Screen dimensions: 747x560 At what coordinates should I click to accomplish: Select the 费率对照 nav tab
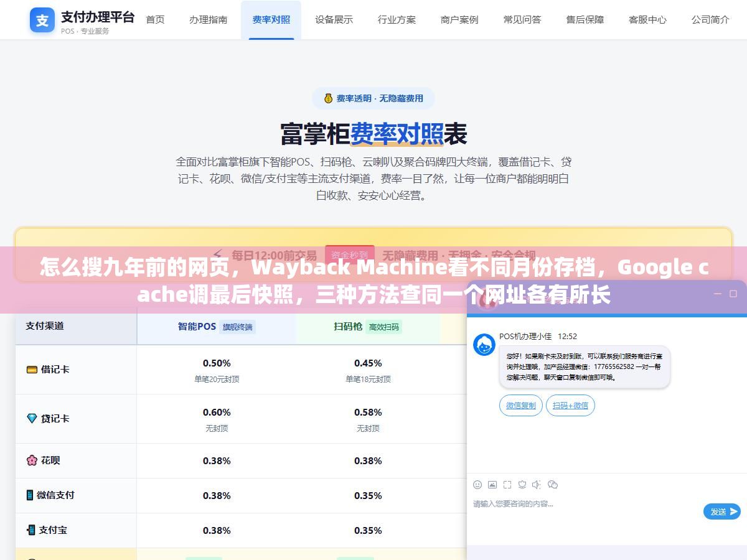(x=271, y=20)
